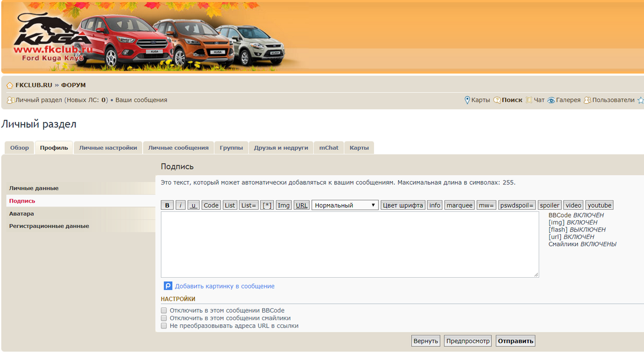644x361 pixels.
Task: Open the Цвет шрифта color picker
Action: click(x=402, y=205)
